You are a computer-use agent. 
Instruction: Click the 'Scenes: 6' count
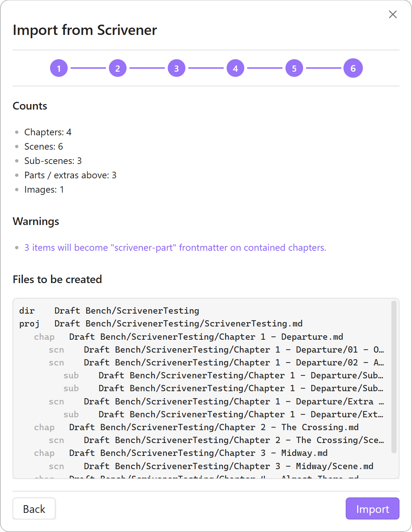tap(43, 147)
